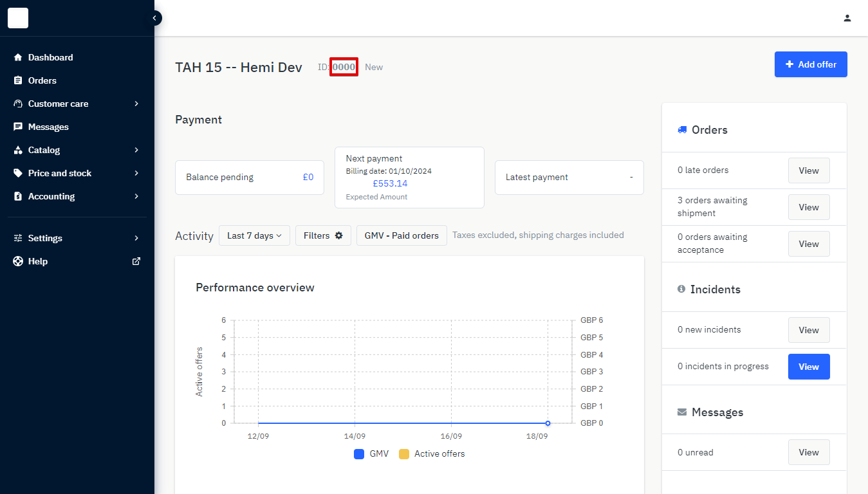868x494 pixels.
Task: Open the user profile icon menu
Action: [847, 18]
